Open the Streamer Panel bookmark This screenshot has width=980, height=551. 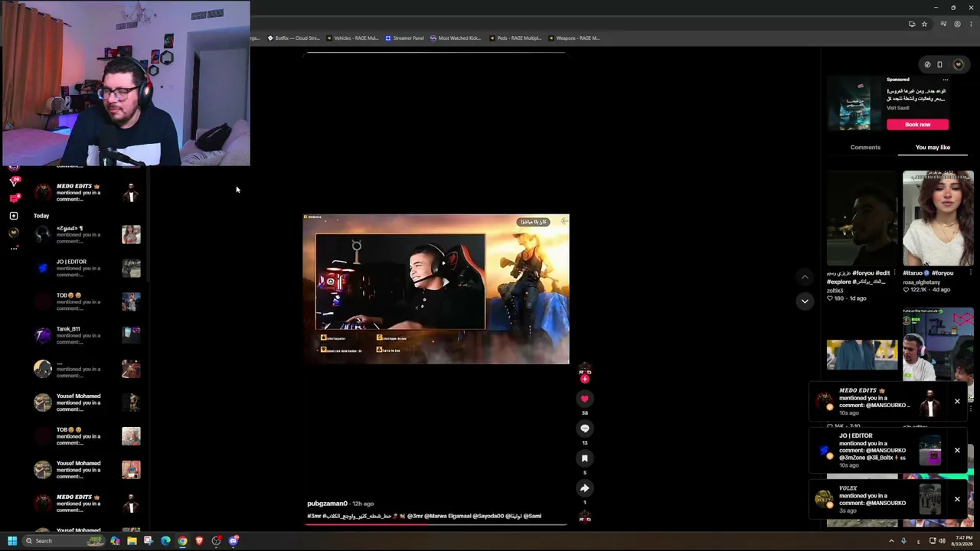[405, 38]
